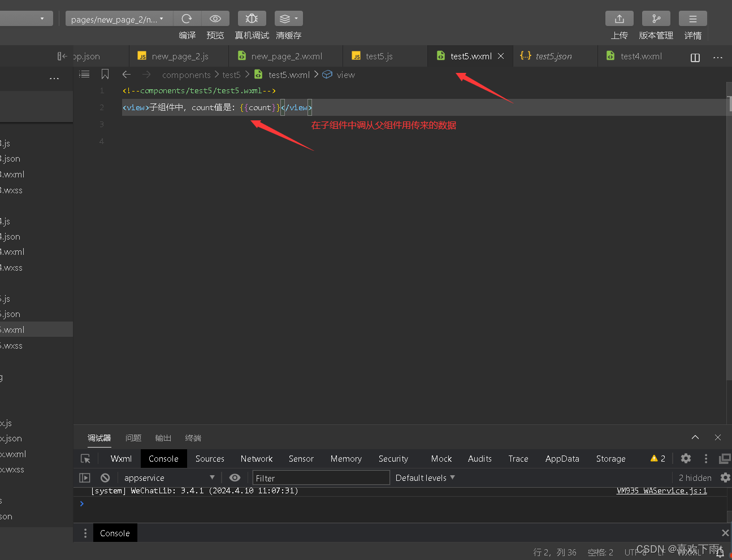Screen dimensions: 732x560
Task: Switch to the new_page_2.wxml tab
Action: coord(286,56)
